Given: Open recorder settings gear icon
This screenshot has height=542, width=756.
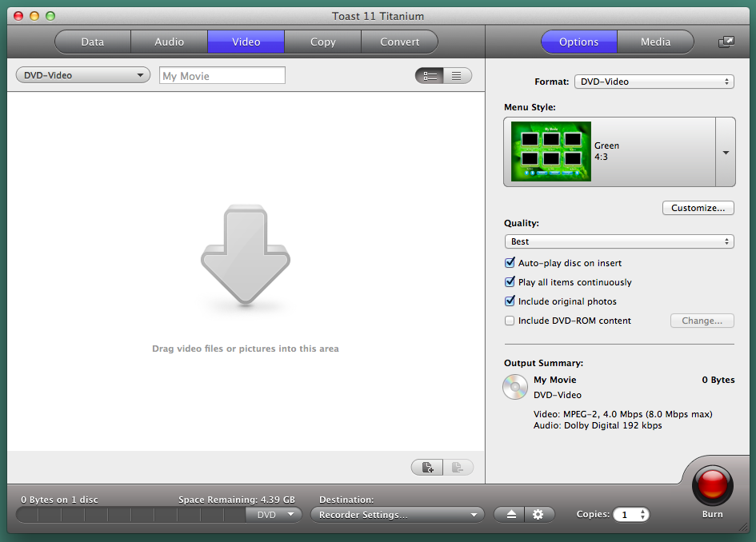Looking at the screenshot, I should [x=538, y=515].
